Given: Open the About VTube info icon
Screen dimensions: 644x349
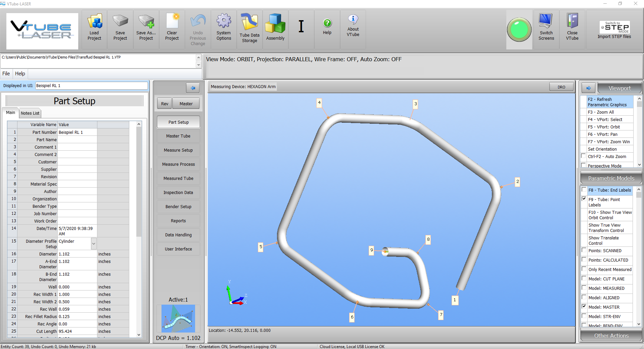Looking at the screenshot, I should click(x=353, y=20).
